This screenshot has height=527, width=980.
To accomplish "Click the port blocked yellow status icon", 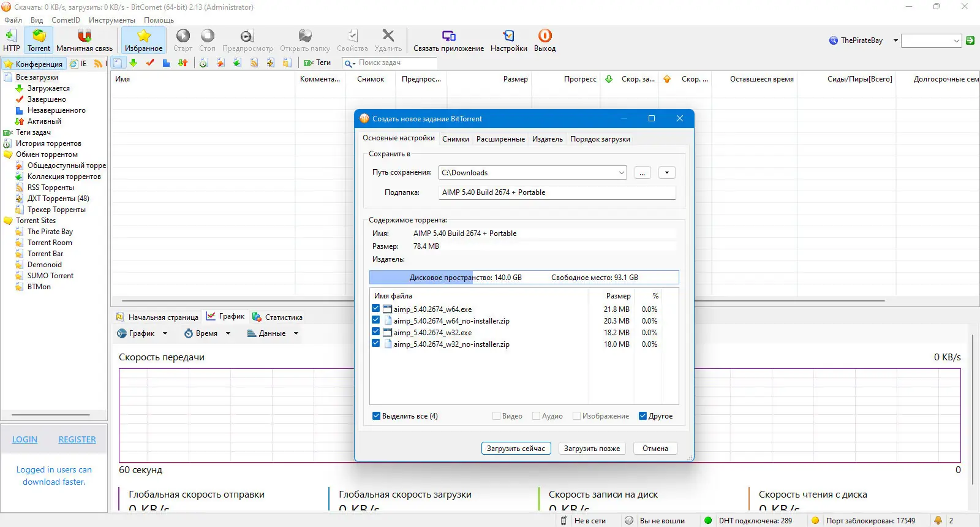I will [x=815, y=520].
